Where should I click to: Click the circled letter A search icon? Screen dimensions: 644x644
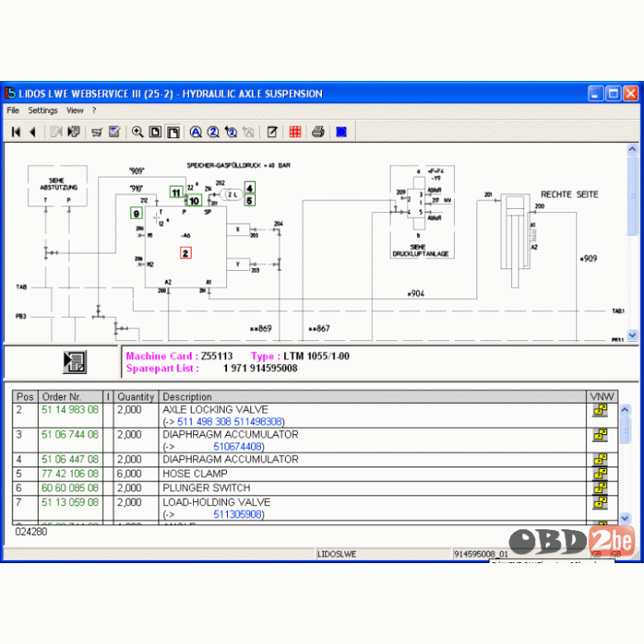coord(196,132)
